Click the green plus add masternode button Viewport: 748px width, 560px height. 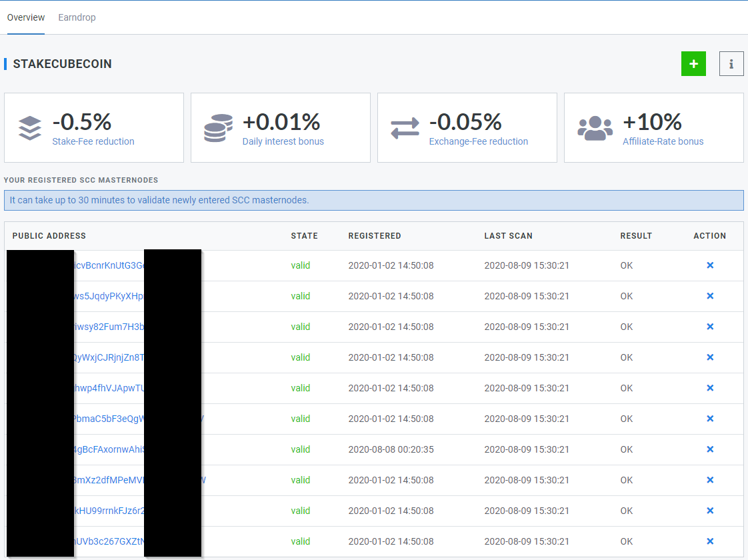(693, 63)
